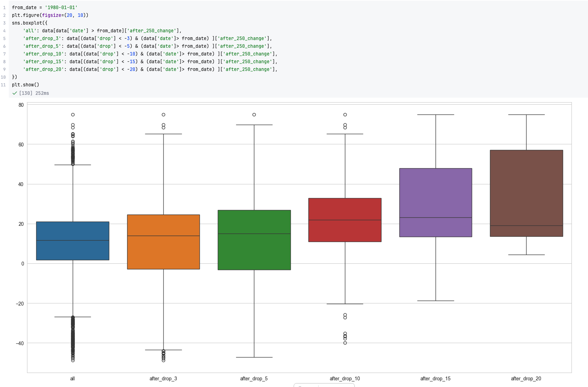Click line number 1 in the gutter
Viewport: 588px width, 387px height.
point(5,7)
